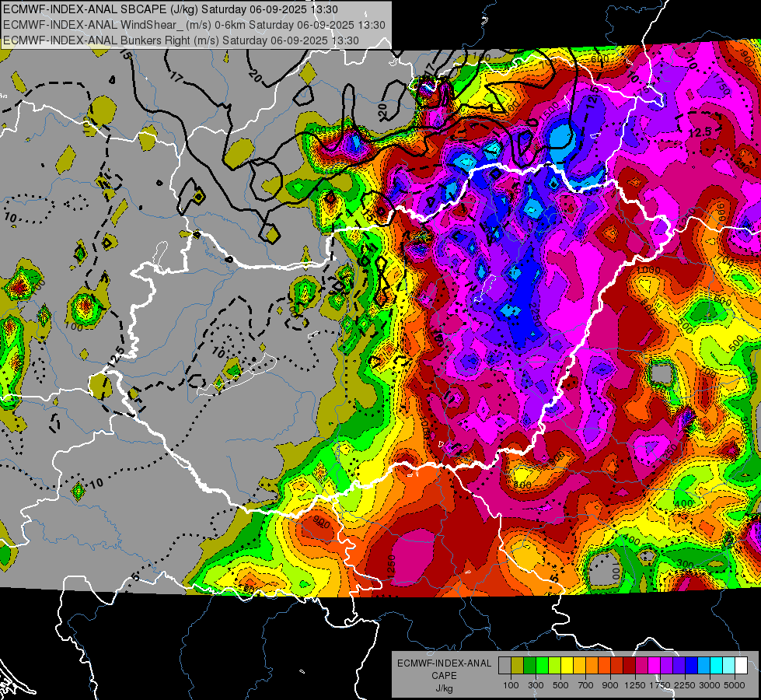
Task: Click the 300 tick label in the legend
Action: tap(536, 685)
